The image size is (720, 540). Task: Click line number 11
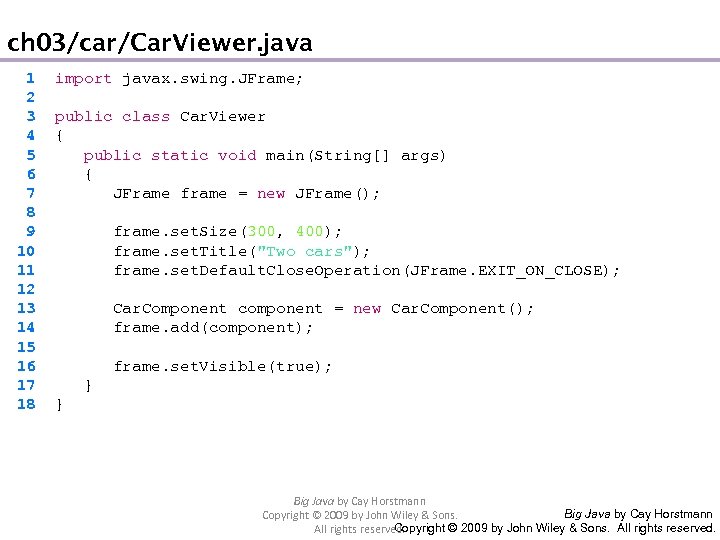click(x=26, y=270)
